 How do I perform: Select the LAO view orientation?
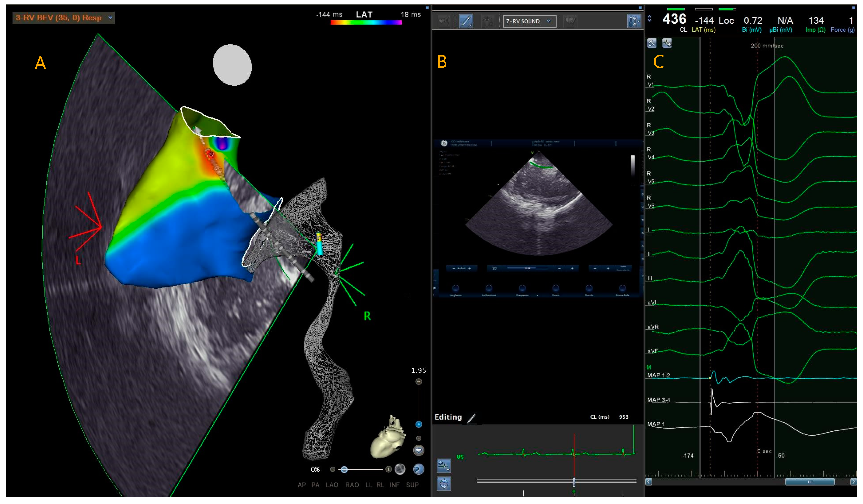point(332,485)
